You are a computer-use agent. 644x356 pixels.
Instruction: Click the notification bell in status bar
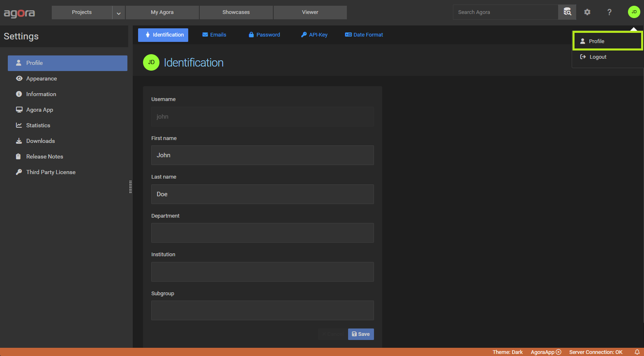pyautogui.click(x=637, y=352)
